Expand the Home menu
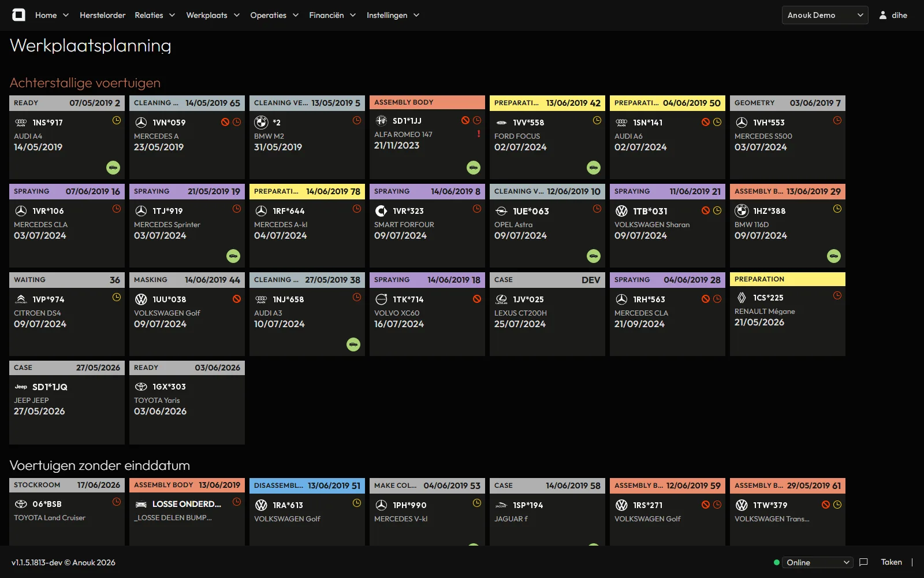This screenshot has height=578, width=924. 52,15
